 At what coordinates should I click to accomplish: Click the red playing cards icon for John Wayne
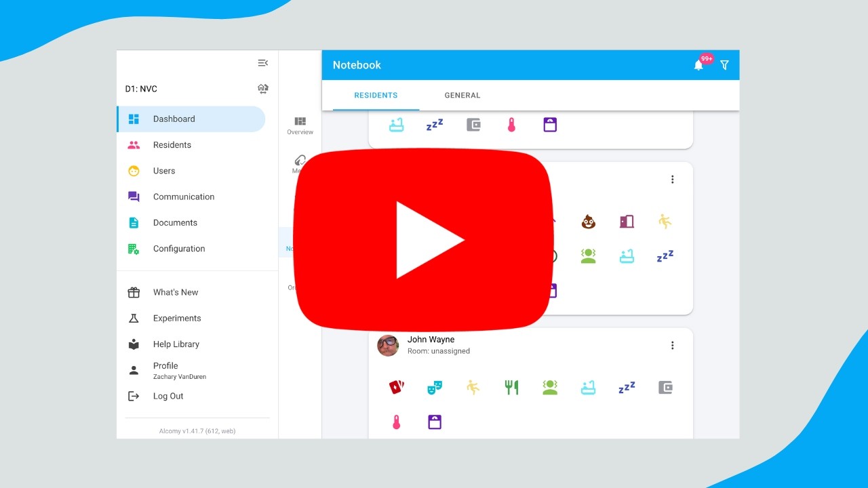coord(396,388)
